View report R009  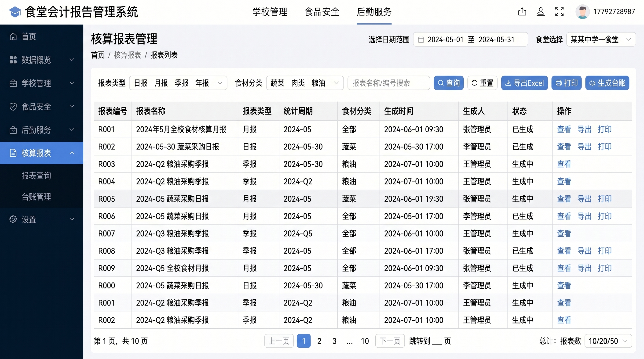564,268
